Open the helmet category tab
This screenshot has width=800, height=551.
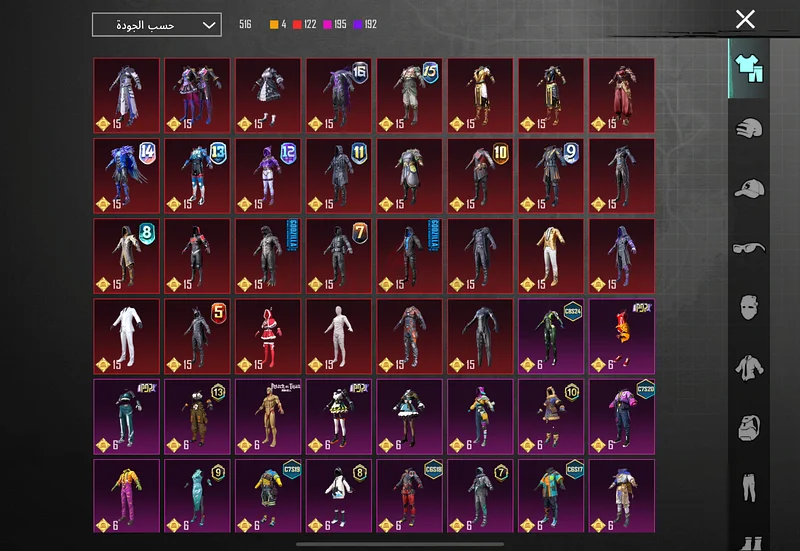pyautogui.click(x=749, y=128)
